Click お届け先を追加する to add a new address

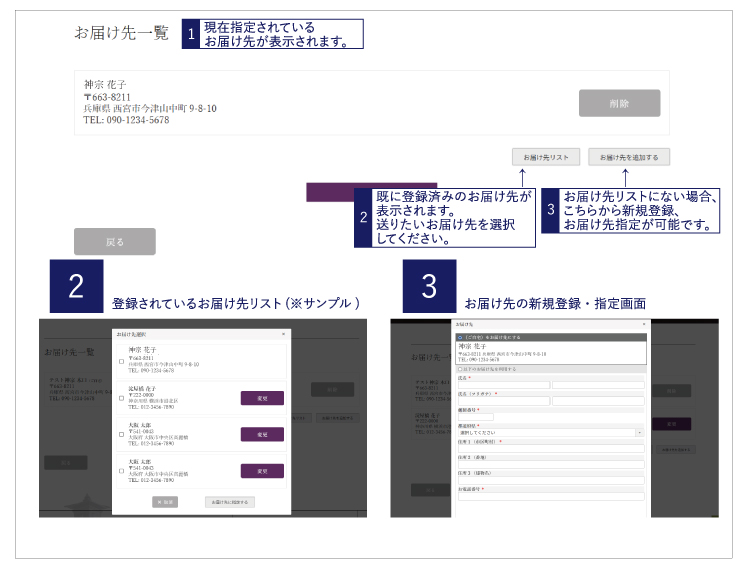[629, 157]
